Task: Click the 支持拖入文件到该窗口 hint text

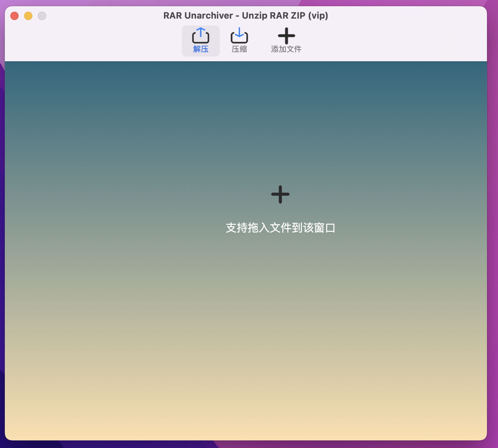Action: tap(280, 228)
